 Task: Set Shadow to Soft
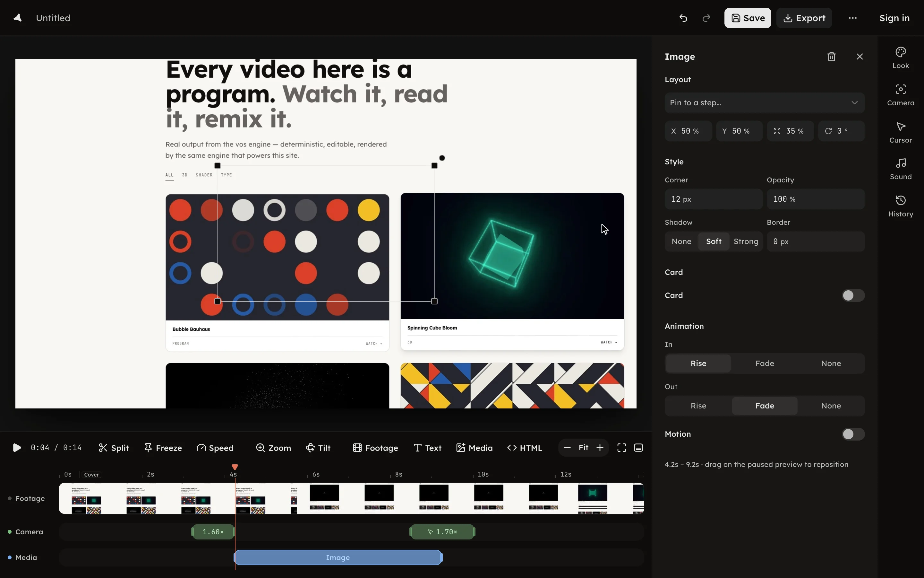tap(713, 241)
